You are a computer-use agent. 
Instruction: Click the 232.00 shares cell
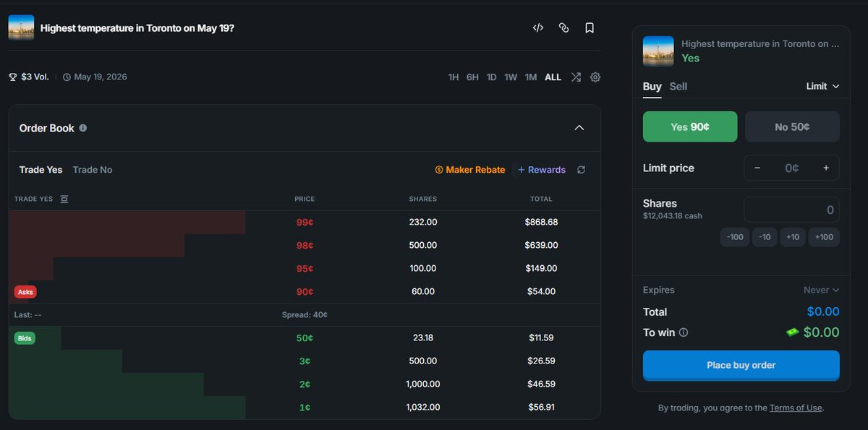[x=423, y=222]
